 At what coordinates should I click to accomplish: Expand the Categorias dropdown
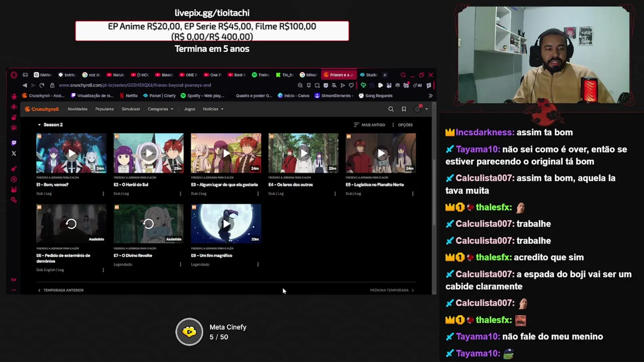point(160,109)
